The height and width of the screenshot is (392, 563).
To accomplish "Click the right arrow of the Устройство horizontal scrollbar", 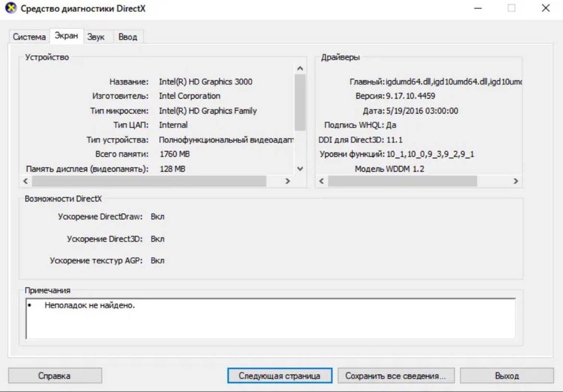I will (287, 181).
